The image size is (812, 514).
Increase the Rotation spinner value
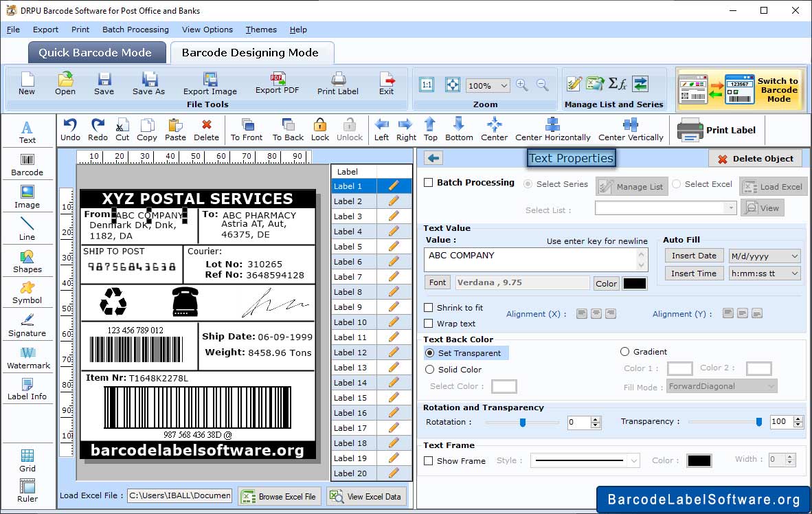[596, 418]
